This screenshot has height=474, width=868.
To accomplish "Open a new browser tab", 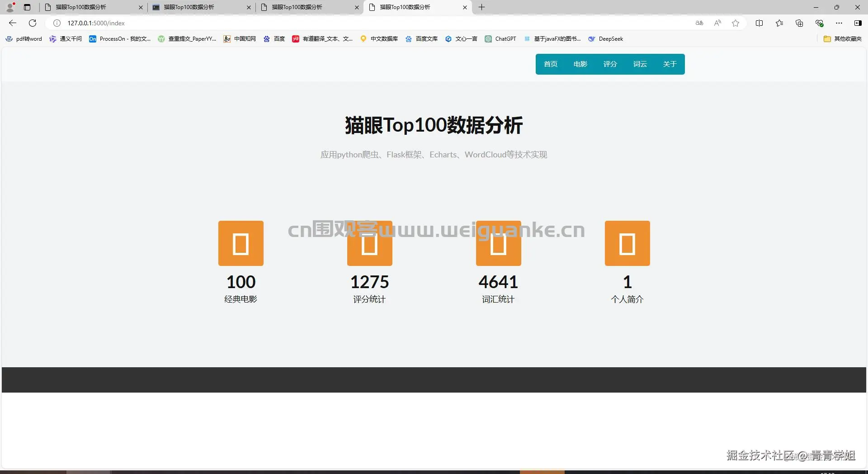I will 482,7.
